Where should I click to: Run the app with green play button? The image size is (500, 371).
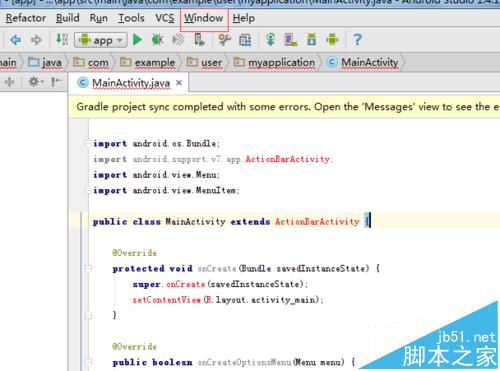point(137,40)
